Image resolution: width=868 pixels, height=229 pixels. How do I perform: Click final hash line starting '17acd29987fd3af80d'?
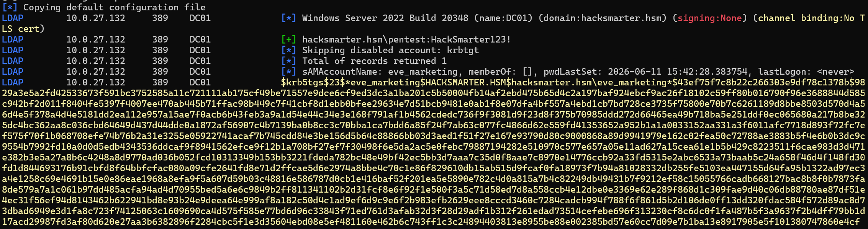tap(431, 222)
